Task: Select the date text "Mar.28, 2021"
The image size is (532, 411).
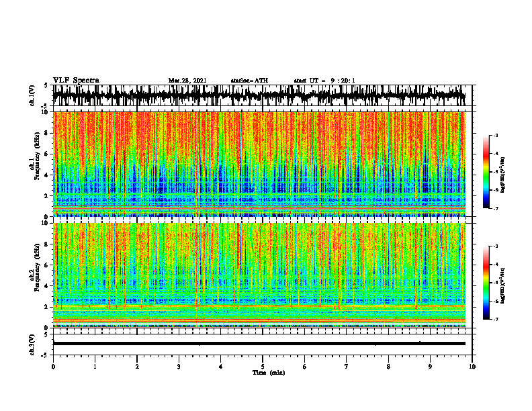Action: pyautogui.click(x=187, y=81)
